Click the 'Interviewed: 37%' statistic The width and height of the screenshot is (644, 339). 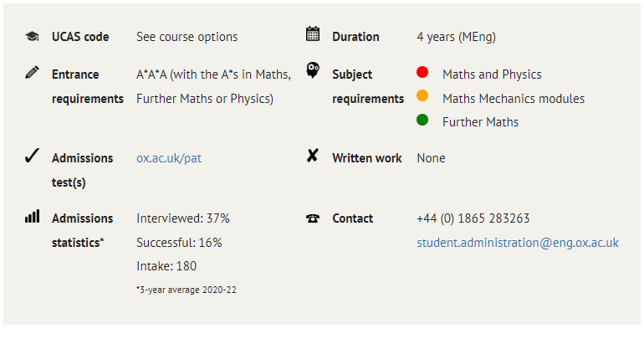[x=183, y=218]
